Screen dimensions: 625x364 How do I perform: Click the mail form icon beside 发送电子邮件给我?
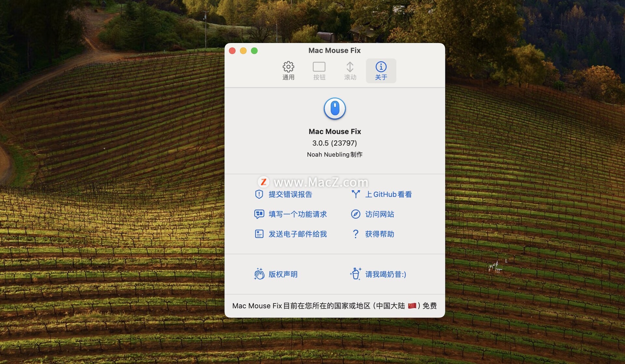point(259,234)
